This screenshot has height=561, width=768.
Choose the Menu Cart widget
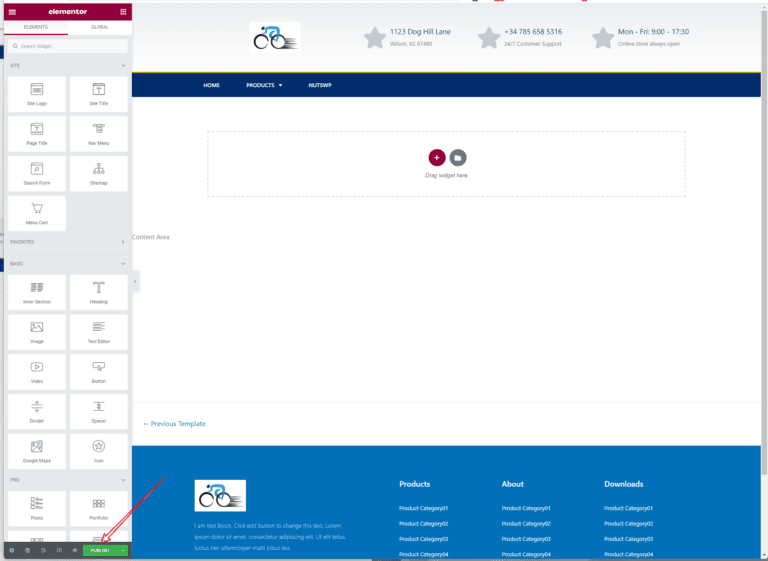36,213
